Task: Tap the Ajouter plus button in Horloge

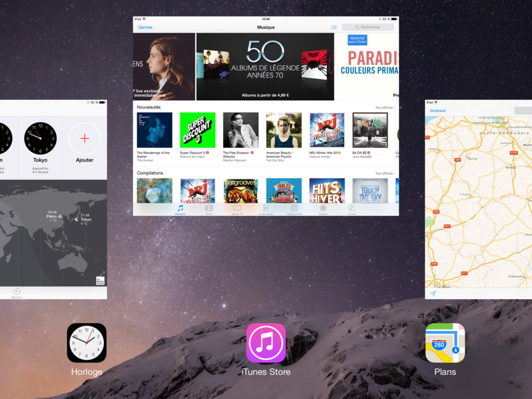Action: 85,138
